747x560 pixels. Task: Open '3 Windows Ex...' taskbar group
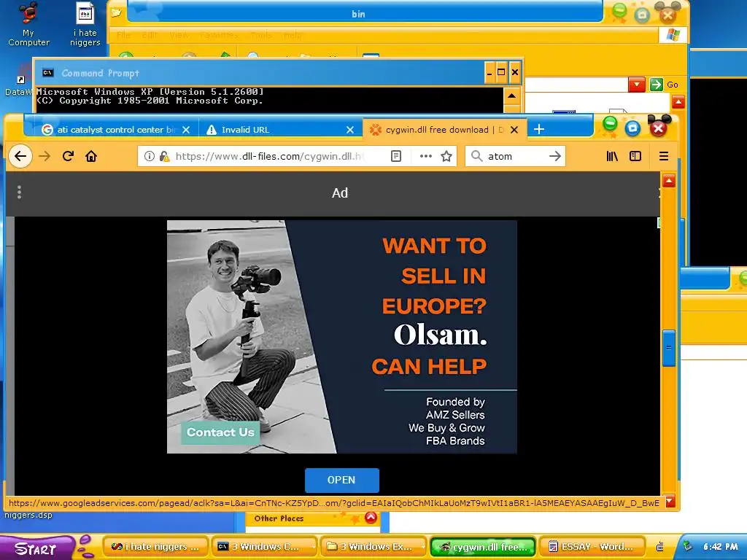pyautogui.click(x=372, y=547)
